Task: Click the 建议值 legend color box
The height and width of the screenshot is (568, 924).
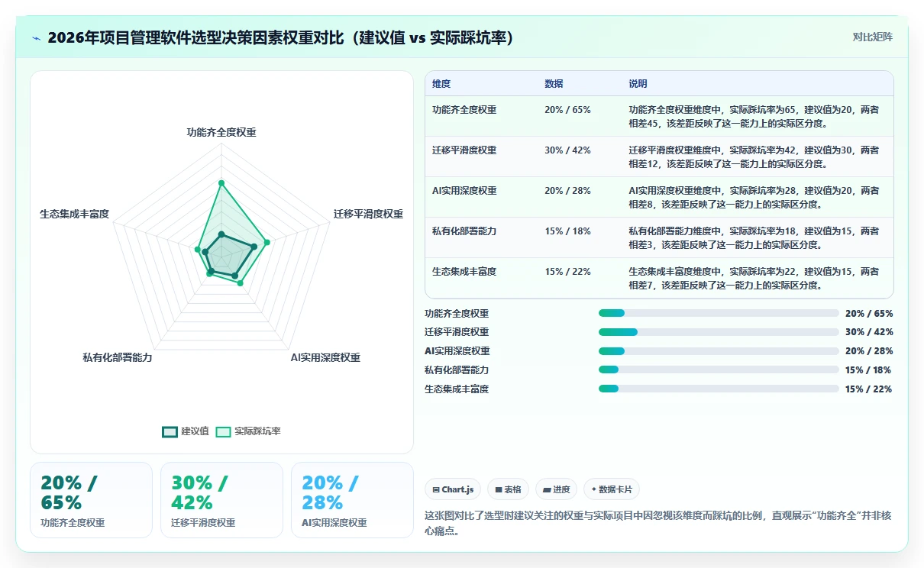Action: click(170, 431)
